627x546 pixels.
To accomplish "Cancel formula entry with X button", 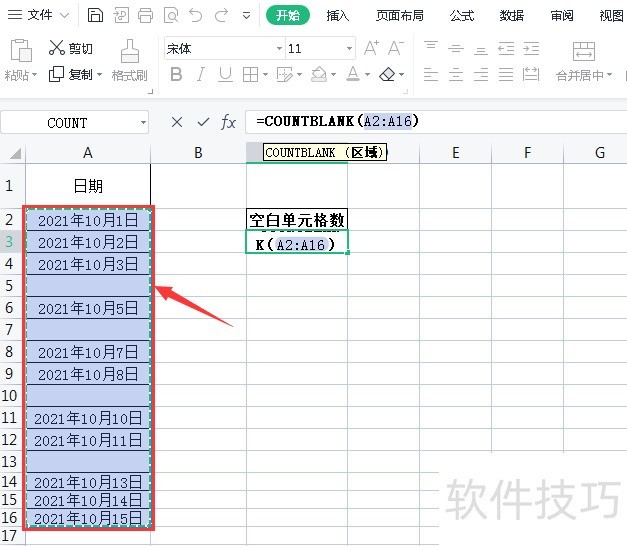I will [177, 122].
